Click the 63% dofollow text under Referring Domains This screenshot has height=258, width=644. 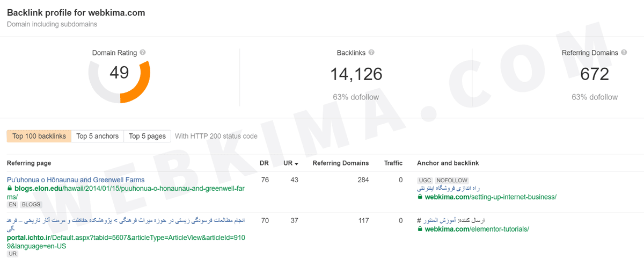(595, 97)
